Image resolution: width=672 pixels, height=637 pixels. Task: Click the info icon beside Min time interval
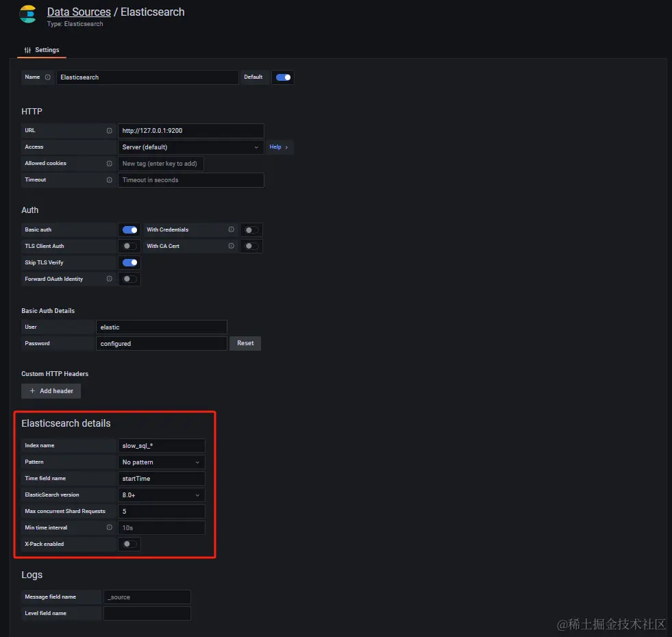[110, 527]
